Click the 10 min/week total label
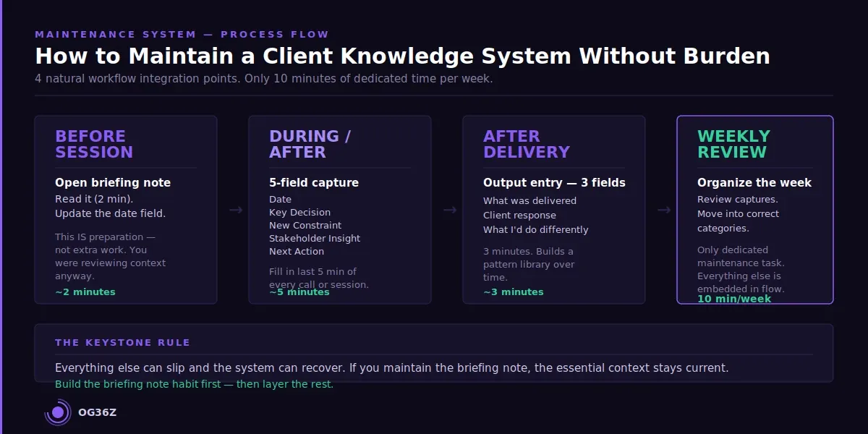This screenshot has height=434, width=868. pos(734,298)
